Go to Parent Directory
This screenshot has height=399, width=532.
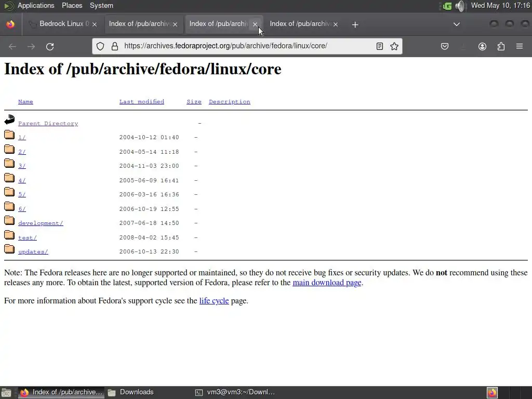coord(48,124)
